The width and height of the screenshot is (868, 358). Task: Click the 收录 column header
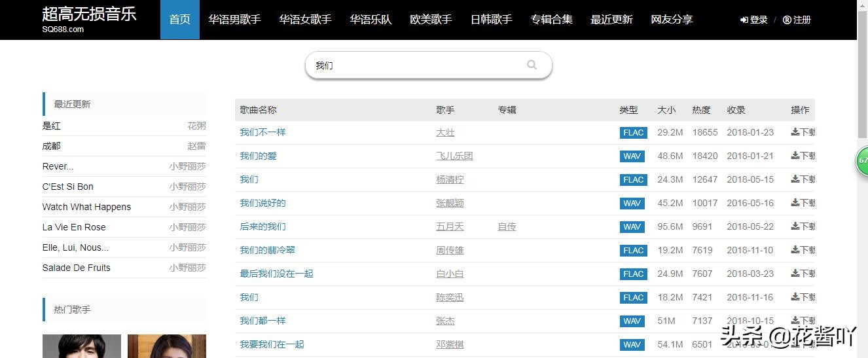736,110
